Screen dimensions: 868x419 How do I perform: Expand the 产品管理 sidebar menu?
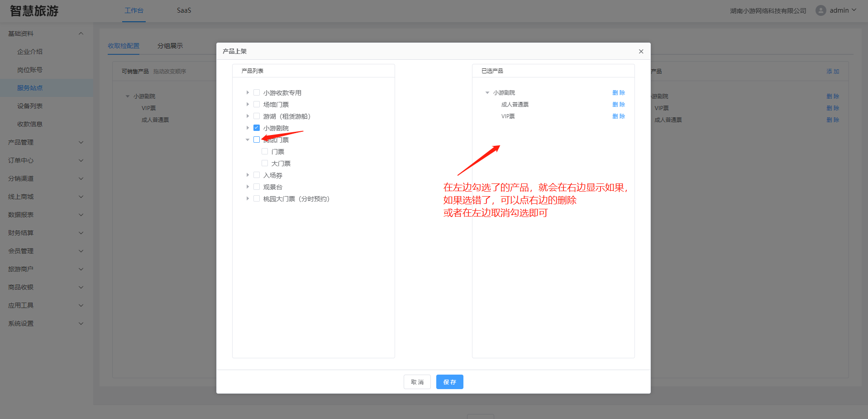pos(45,142)
